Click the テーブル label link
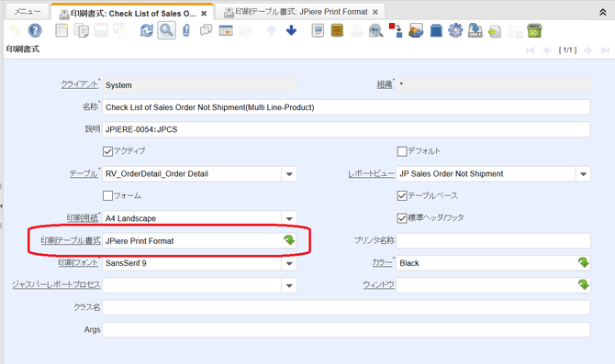This screenshot has height=364, width=615. pyautogui.click(x=84, y=173)
